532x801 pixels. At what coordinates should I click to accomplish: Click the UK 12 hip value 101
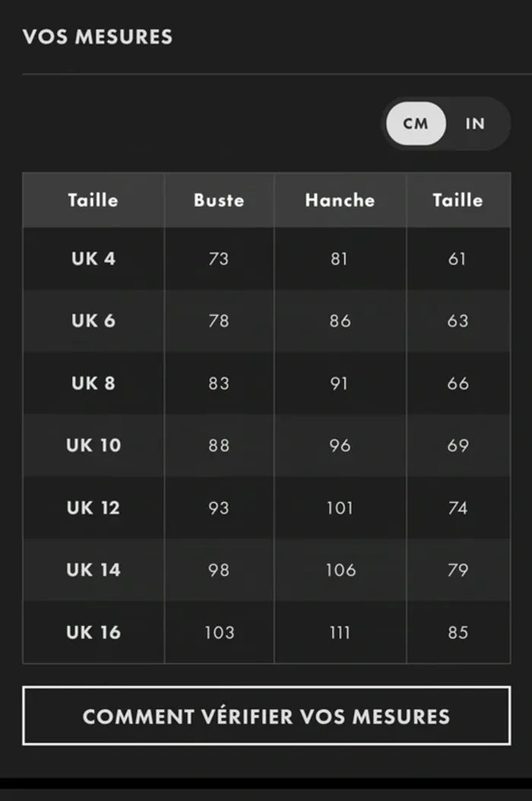point(340,508)
